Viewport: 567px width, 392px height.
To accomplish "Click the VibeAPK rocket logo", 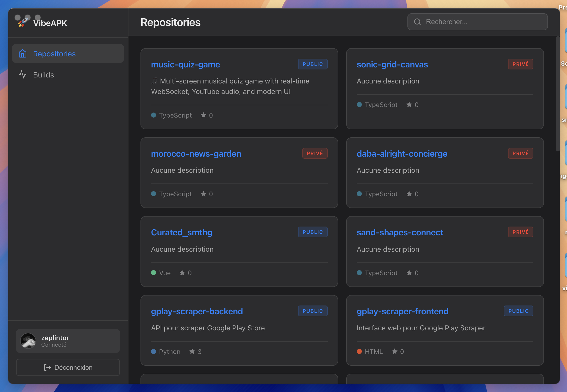I will pyautogui.click(x=23, y=23).
